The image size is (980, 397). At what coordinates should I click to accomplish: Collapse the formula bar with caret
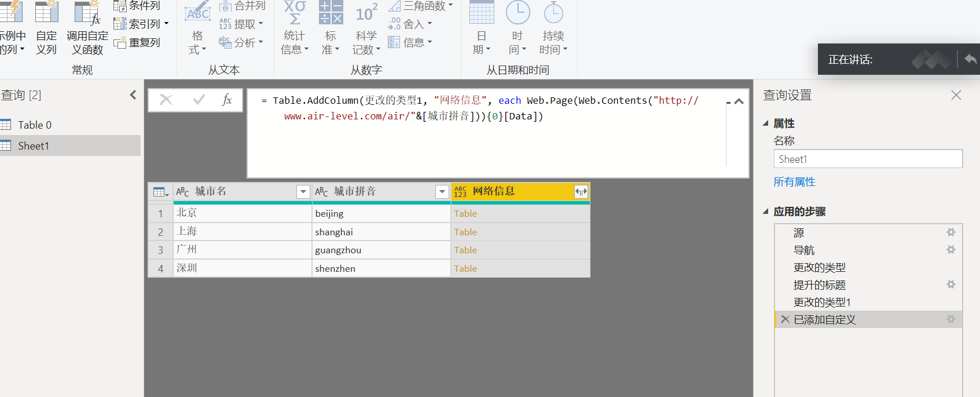point(739,101)
